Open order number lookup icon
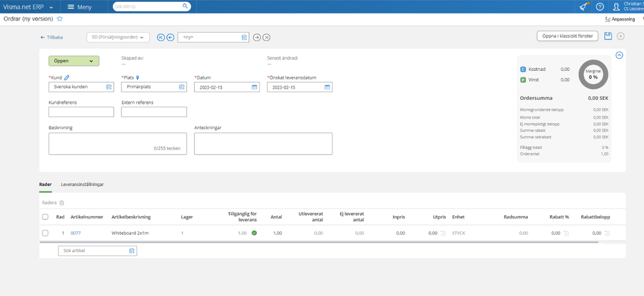Viewport: 644px width, 296px height. click(245, 37)
